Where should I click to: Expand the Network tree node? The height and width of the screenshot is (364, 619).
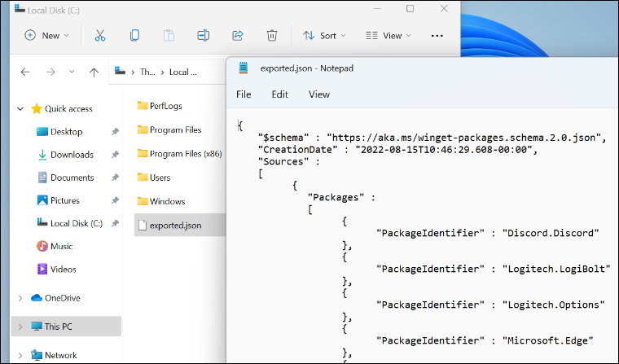(20, 355)
